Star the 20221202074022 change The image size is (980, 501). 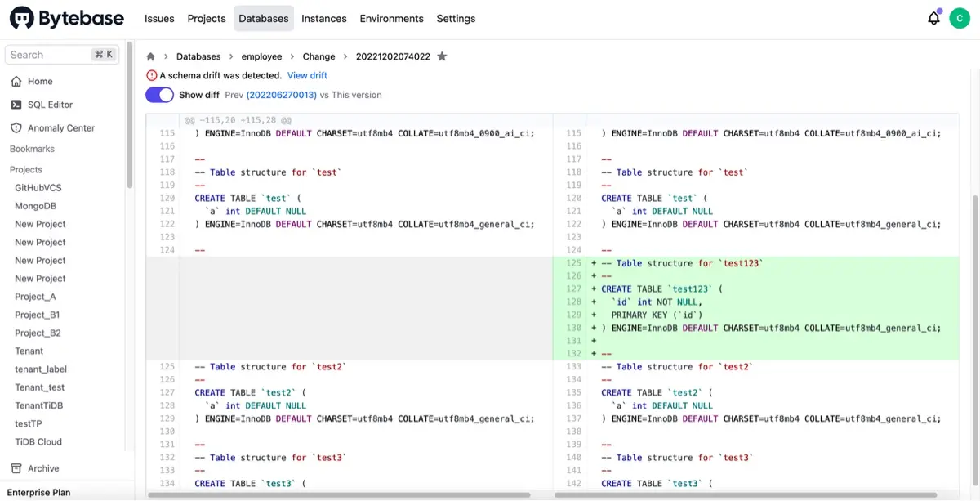[440, 56]
